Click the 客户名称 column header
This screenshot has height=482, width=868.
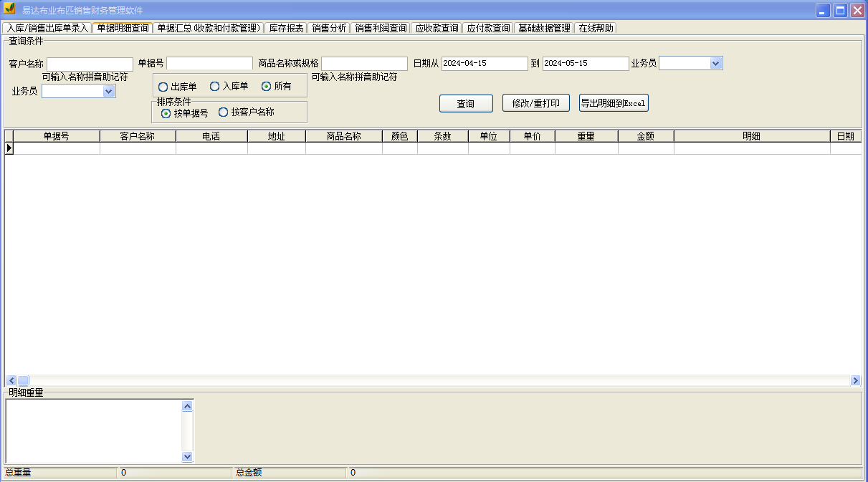138,136
